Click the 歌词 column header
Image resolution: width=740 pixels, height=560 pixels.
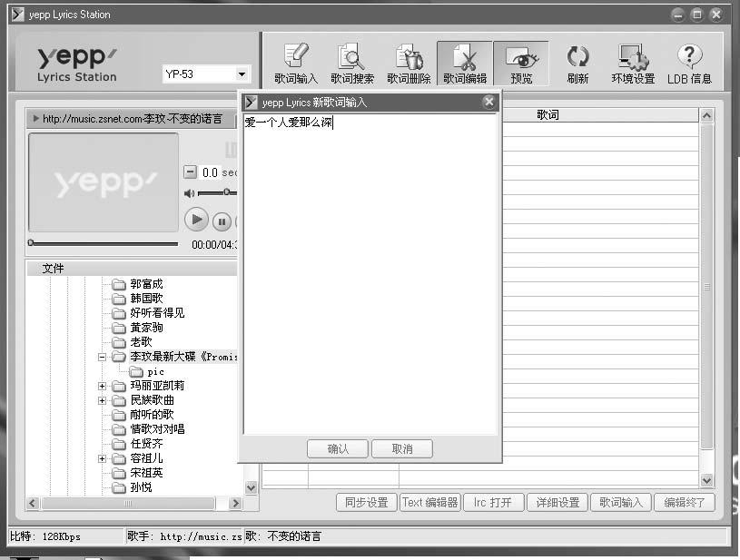tap(548, 114)
